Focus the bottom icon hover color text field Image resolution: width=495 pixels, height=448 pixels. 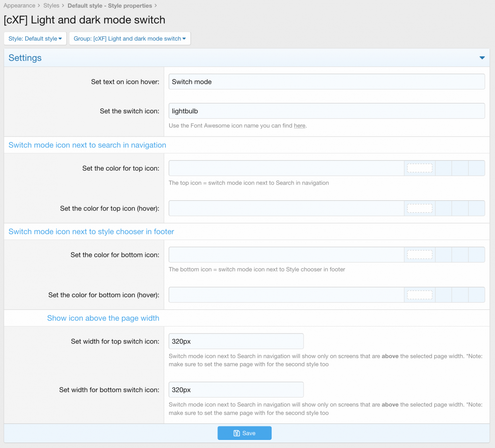(x=286, y=295)
